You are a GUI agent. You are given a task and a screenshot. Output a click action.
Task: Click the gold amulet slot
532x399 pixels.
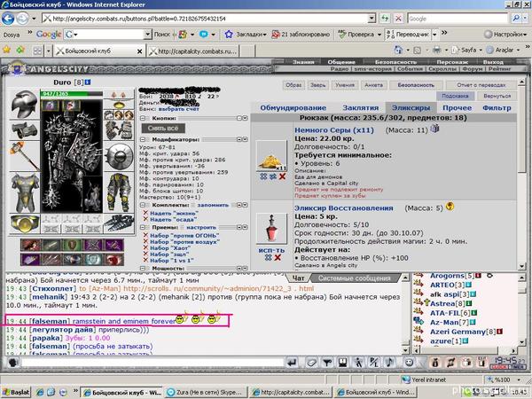click(119, 105)
